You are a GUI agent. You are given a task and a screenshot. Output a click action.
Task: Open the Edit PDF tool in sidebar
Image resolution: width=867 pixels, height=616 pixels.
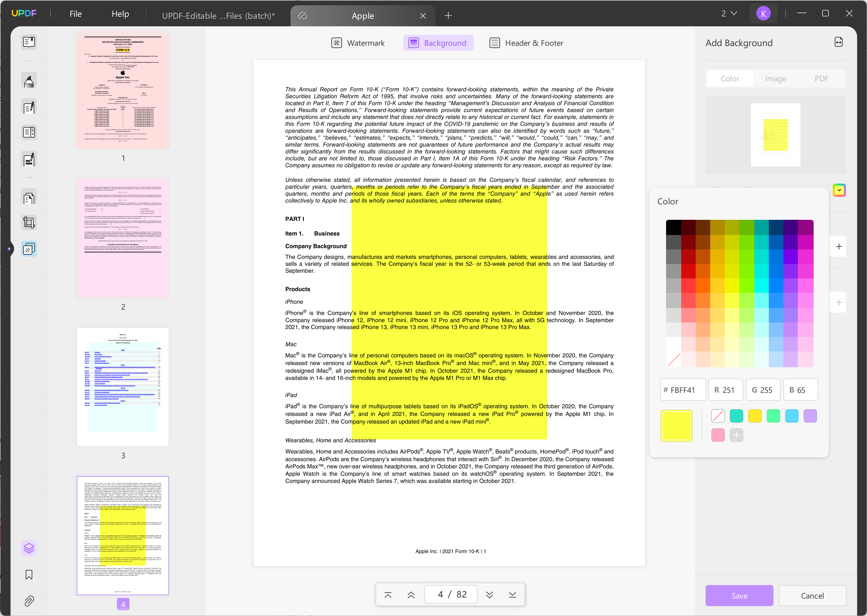pos(29,107)
